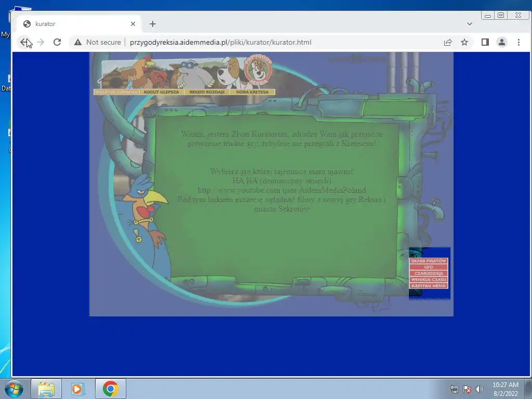
Task: Share this page using the share icon
Action: pos(448,43)
